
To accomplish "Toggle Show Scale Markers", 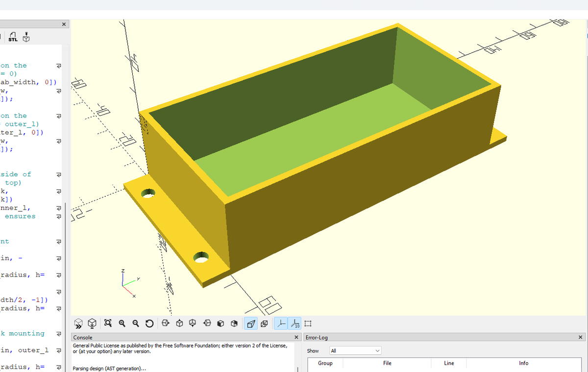I will pyautogui.click(x=294, y=323).
